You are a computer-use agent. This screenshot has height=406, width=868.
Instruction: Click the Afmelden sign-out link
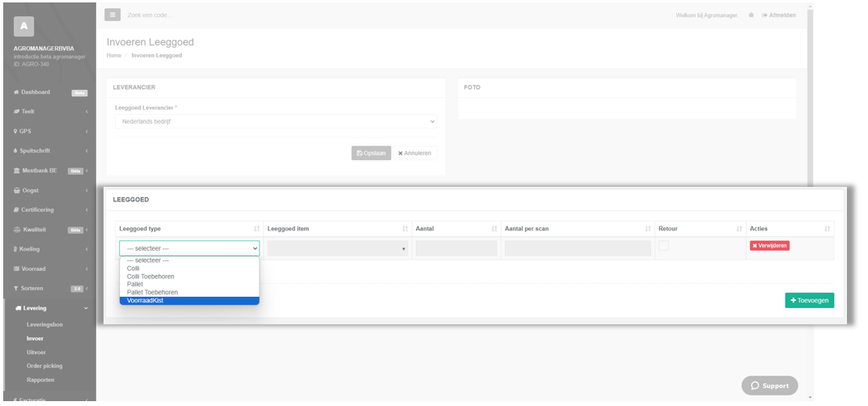[779, 15]
